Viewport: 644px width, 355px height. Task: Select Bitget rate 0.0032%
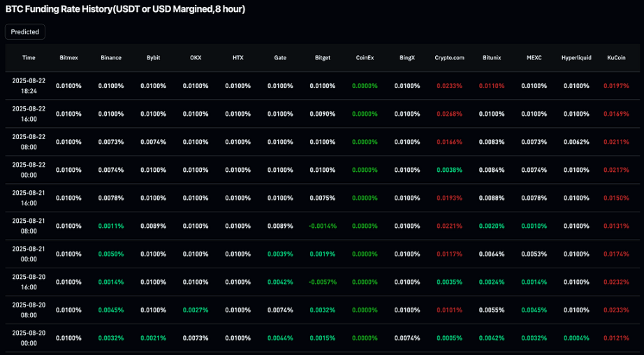(x=323, y=310)
